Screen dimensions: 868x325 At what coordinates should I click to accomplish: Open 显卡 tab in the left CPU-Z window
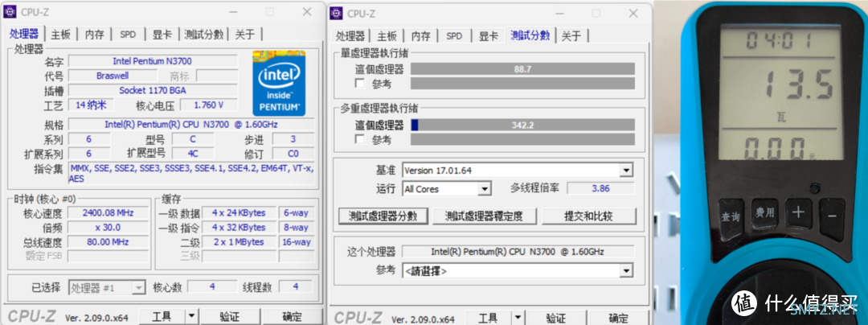point(162,35)
